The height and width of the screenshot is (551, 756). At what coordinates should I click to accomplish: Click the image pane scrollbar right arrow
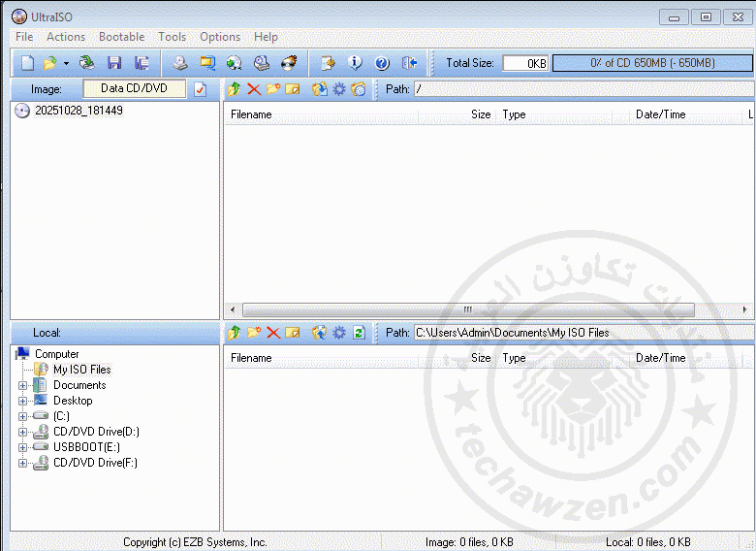click(x=745, y=309)
